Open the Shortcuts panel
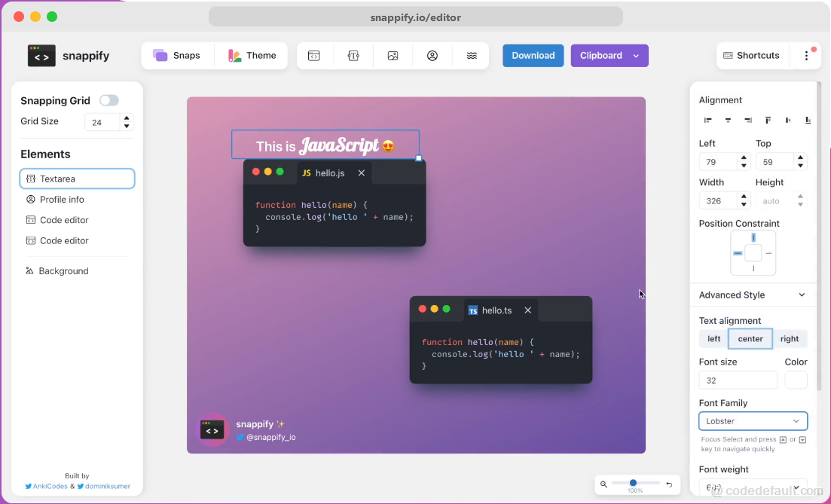 point(751,56)
